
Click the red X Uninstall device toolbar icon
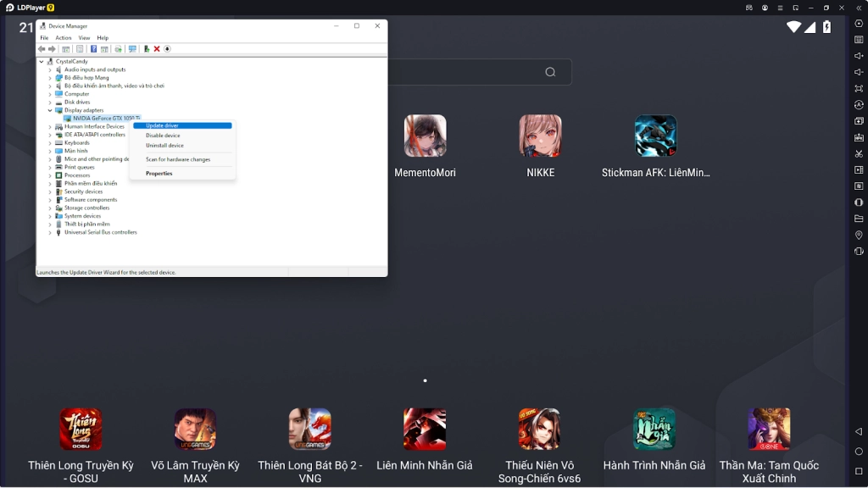point(157,48)
